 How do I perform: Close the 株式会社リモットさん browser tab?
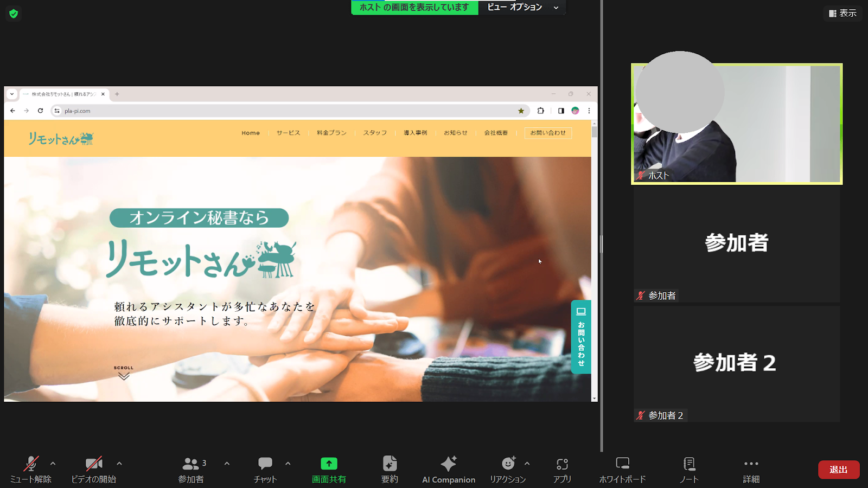tap(103, 94)
